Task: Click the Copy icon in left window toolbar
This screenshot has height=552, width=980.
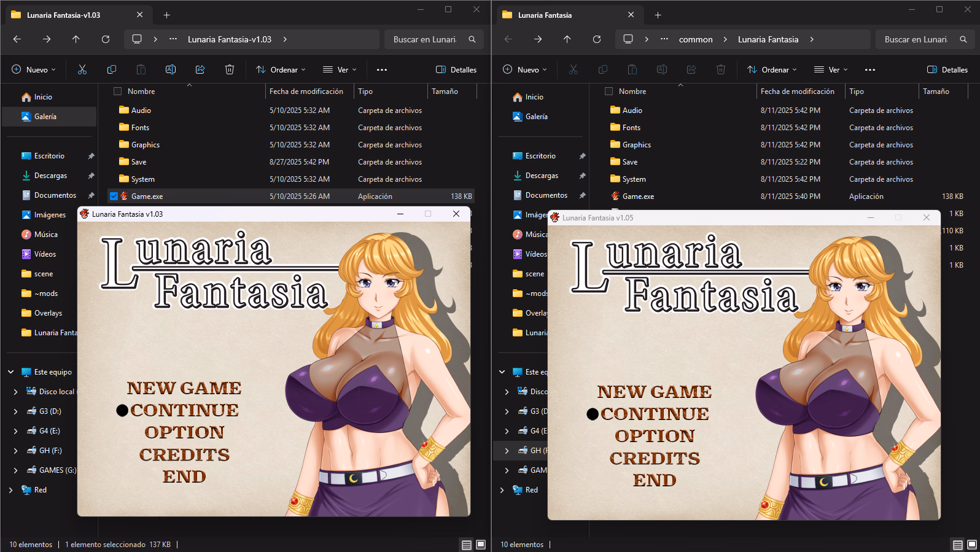Action: pyautogui.click(x=112, y=70)
